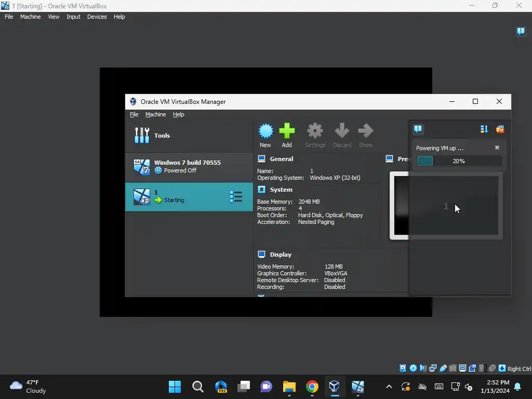
Task: Open Machine menu in outer VM window
Action: pos(30,17)
